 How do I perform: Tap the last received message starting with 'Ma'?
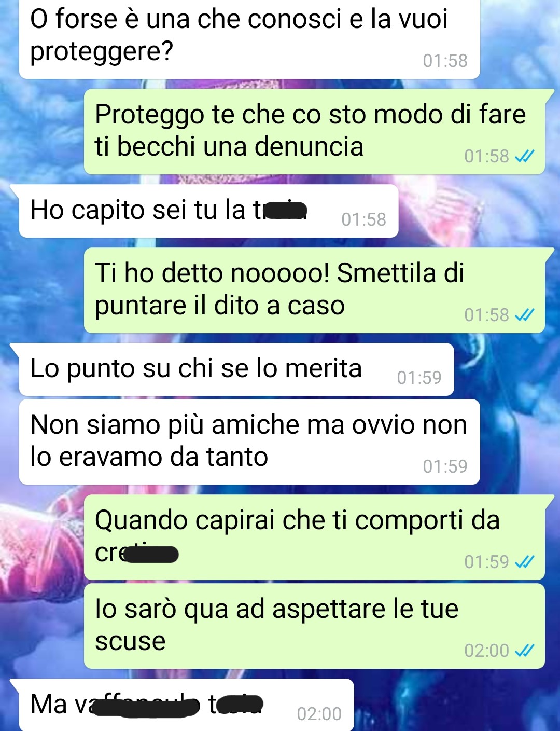pyautogui.click(x=187, y=705)
